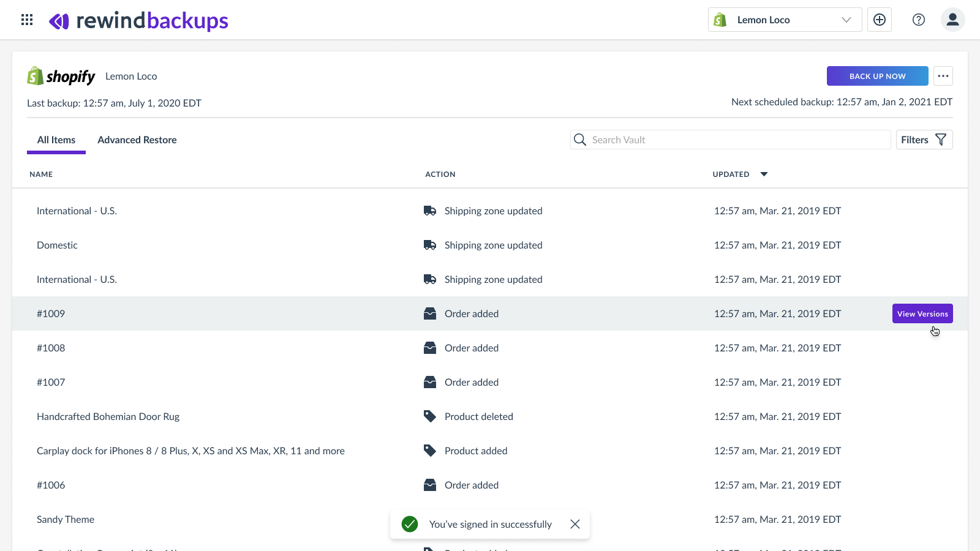Click the order inbox icon for #1006
Image resolution: width=980 pixels, height=551 pixels.
(x=430, y=485)
